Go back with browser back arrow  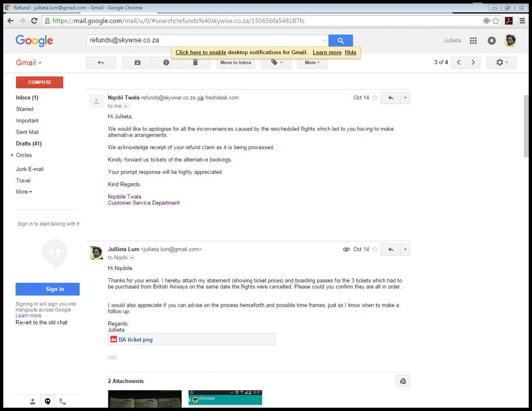point(10,21)
